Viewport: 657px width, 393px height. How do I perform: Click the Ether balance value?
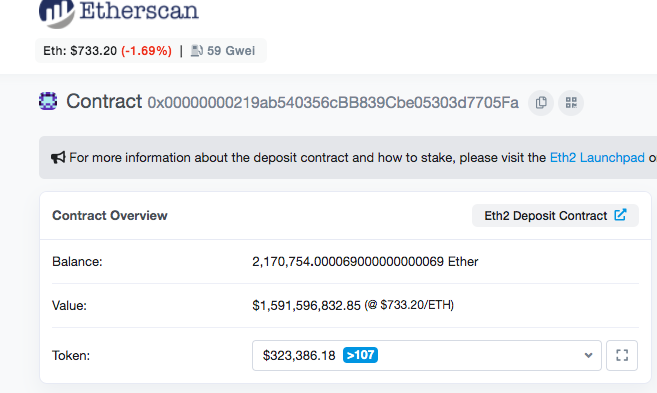click(365, 261)
